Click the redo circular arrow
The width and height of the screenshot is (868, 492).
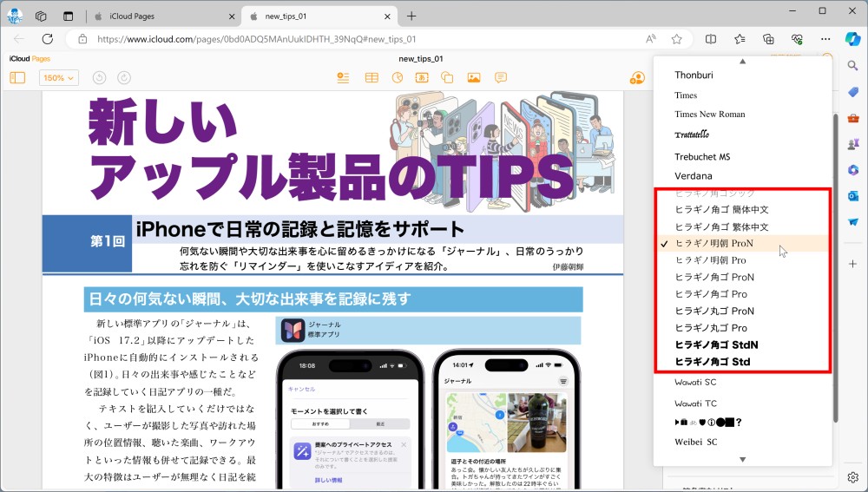coord(124,78)
